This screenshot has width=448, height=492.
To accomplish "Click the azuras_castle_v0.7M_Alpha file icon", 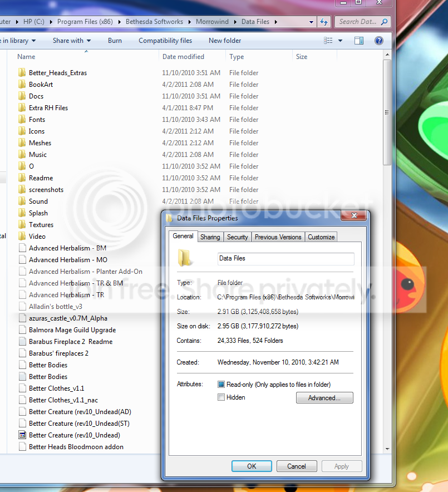I will pos(22,318).
